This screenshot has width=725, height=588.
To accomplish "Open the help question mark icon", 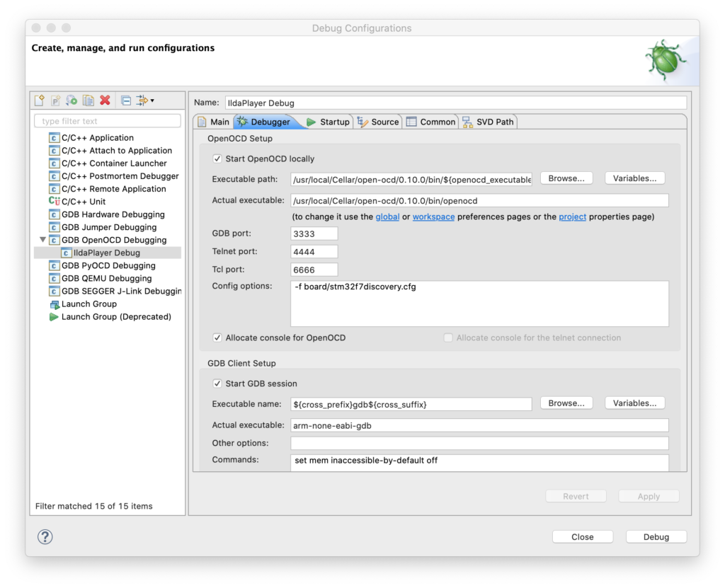I will coord(45,536).
